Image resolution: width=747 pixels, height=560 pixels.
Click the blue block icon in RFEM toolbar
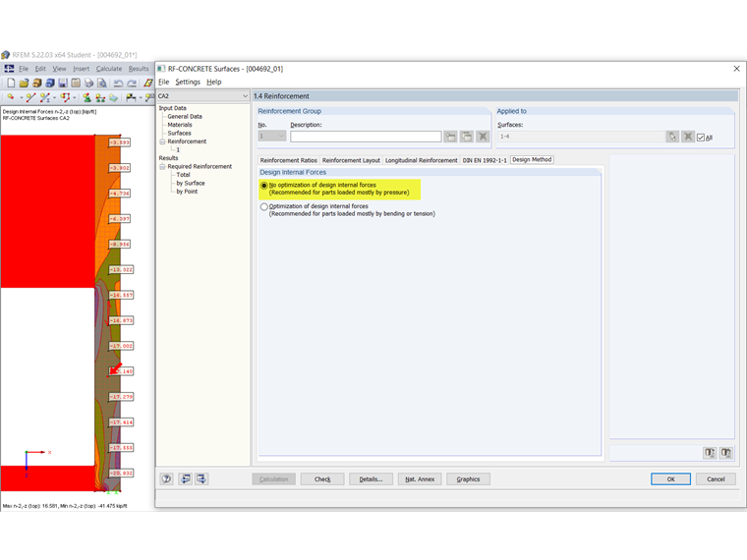pos(49,83)
